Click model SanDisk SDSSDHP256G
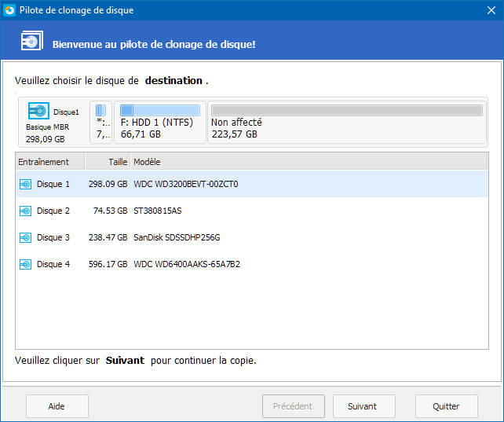Screen dimensions: 504x422 [177, 237]
